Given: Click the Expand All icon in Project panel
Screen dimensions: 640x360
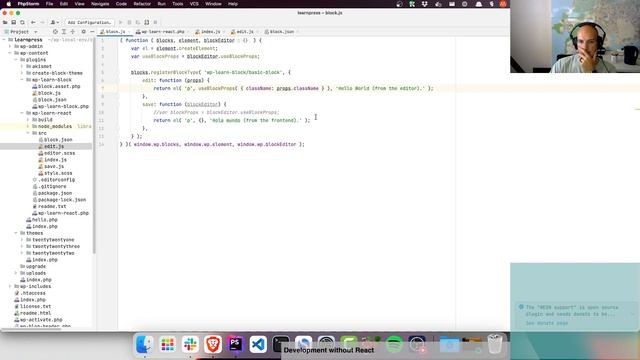Looking at the screenshot, I should click(x=64, y=31).
